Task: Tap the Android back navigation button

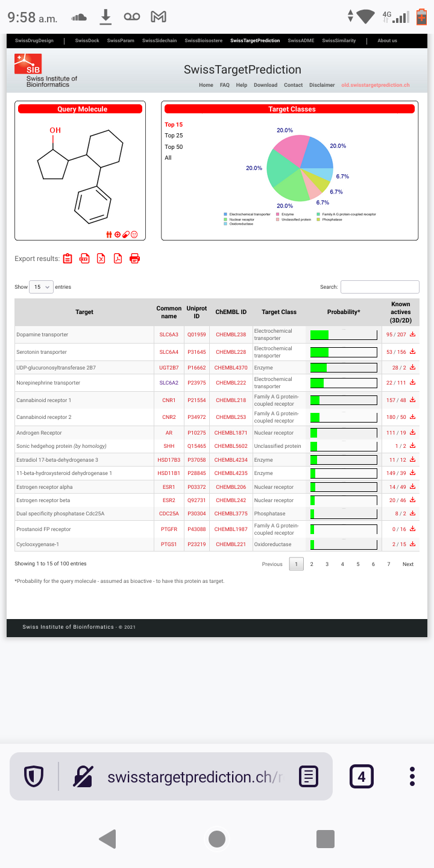Action: point(107,838)
